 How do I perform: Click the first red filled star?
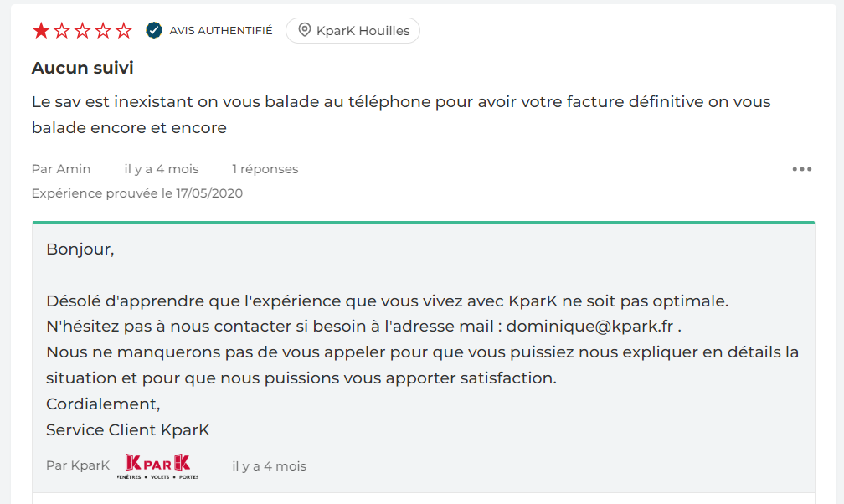(x=39, y=29)
